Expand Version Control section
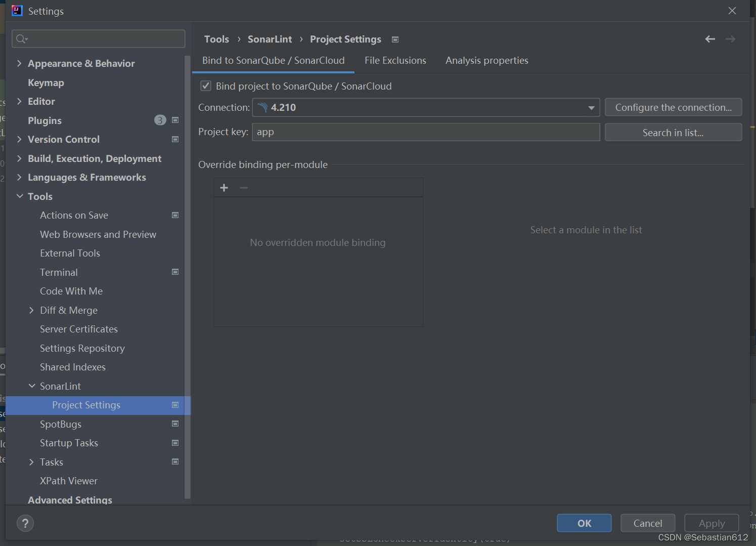Screen dimensions: 756x546 pyautogui.click(x=19, y=139)
